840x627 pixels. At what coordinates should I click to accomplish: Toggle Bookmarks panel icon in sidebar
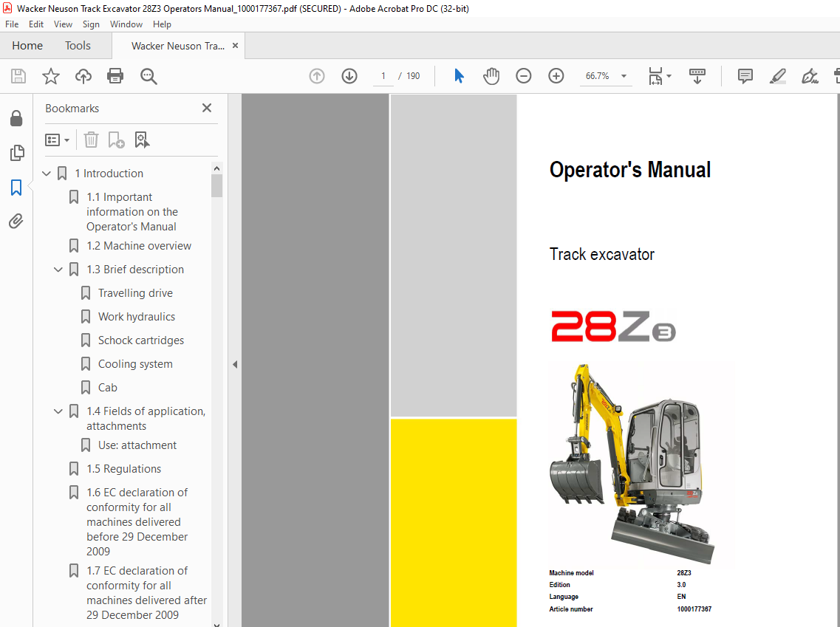point(16,188)
